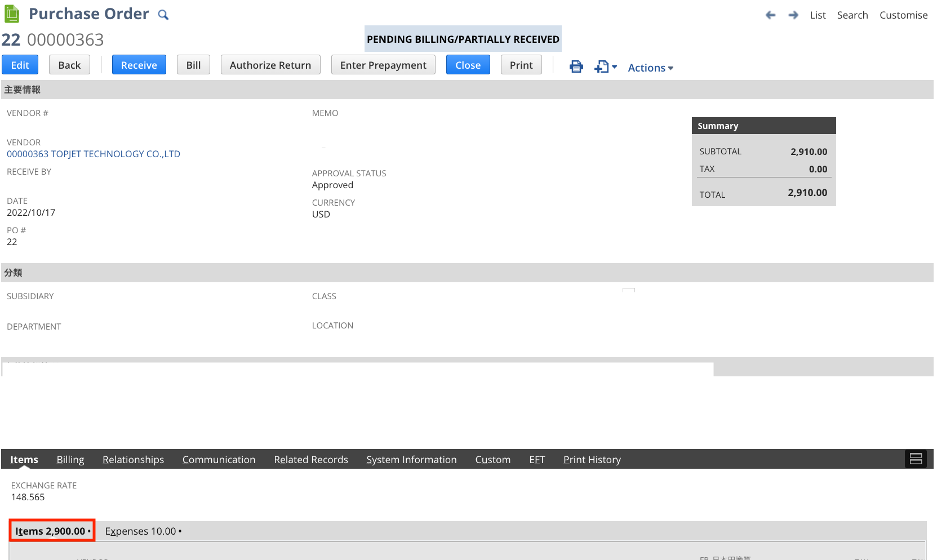Expand the download options chevron

(x=614, y=68)
